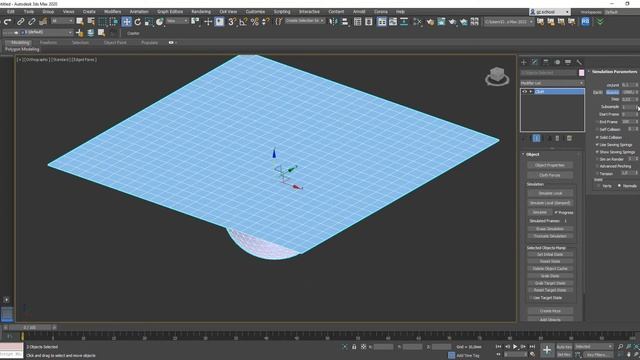This screenshot has width=640, height=360.
Task: Activate the Select and Scale tool
Action: point(149,22)
